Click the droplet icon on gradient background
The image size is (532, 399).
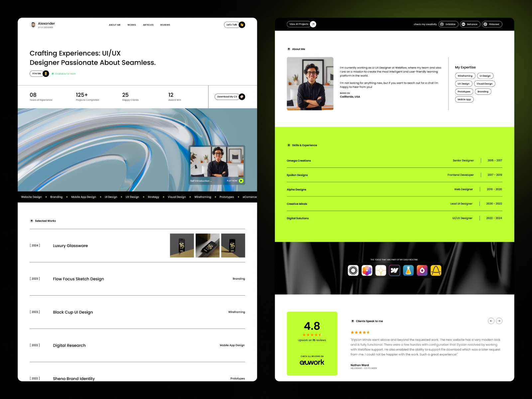point(422,271)
